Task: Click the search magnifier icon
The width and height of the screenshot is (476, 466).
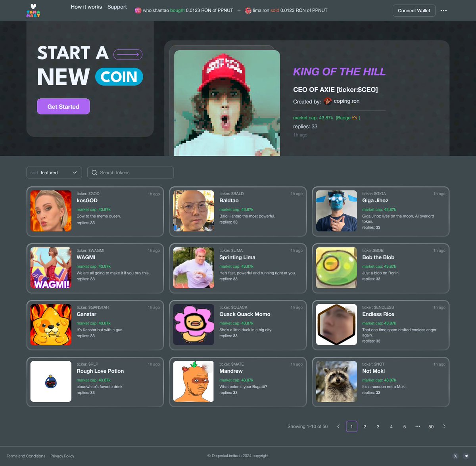Action: pos(94,173)
